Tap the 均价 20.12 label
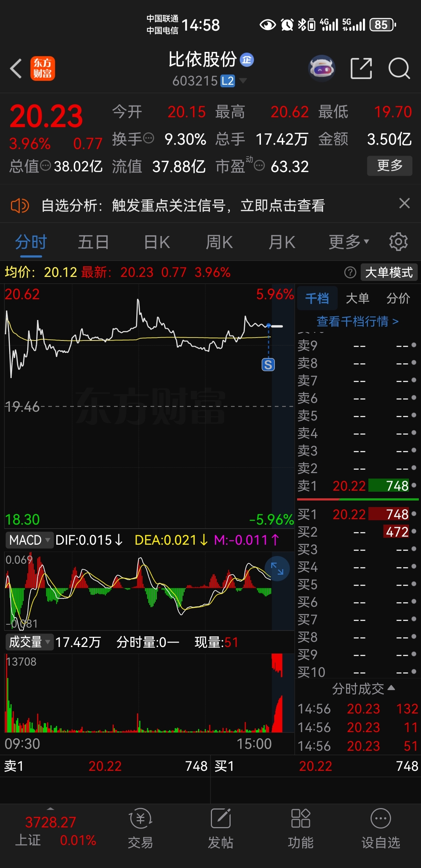421x868 pixels. point(41,272)
